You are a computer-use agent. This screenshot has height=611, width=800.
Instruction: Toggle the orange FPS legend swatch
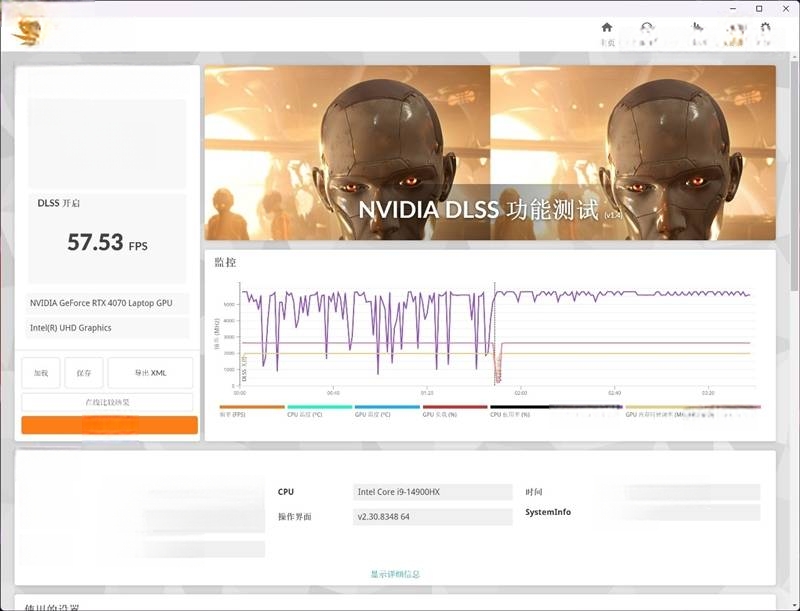pos(252,407)
